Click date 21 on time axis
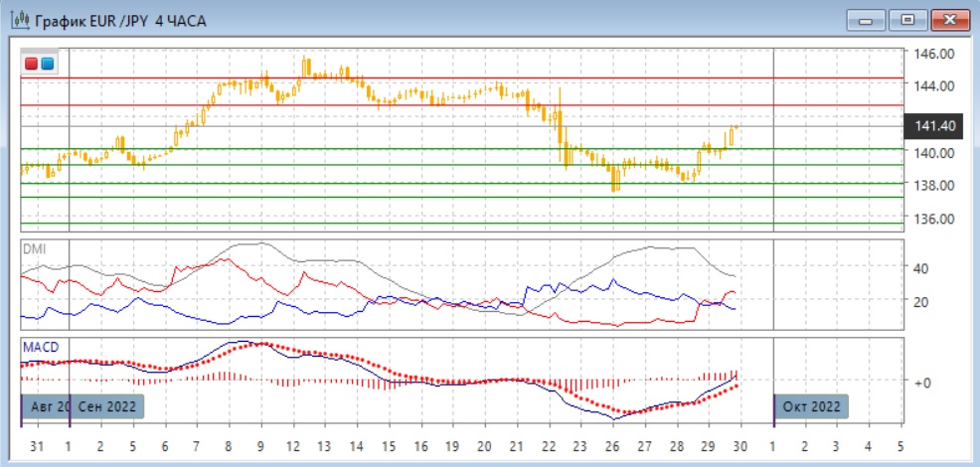This screenshot has width=980, height=467. coord(516,446)
